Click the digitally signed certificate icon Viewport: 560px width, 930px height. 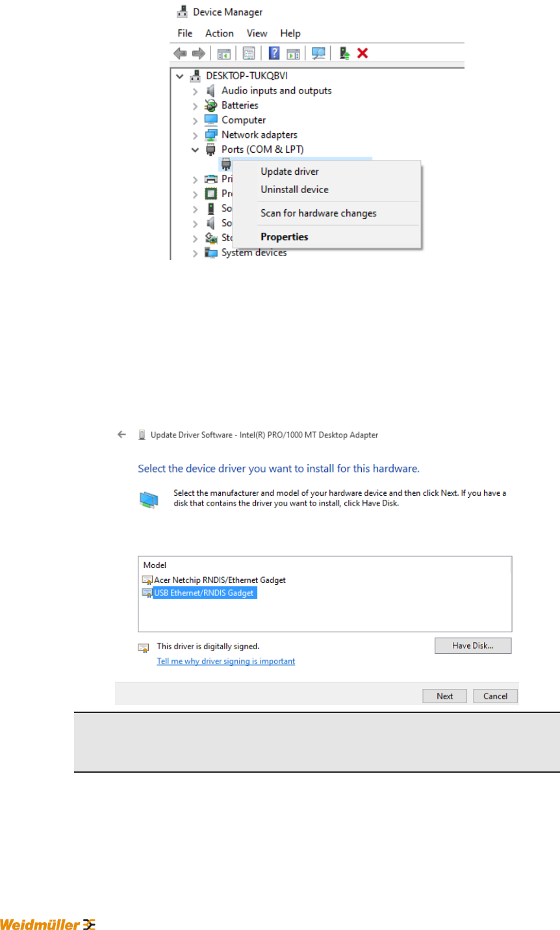point(144,647)
